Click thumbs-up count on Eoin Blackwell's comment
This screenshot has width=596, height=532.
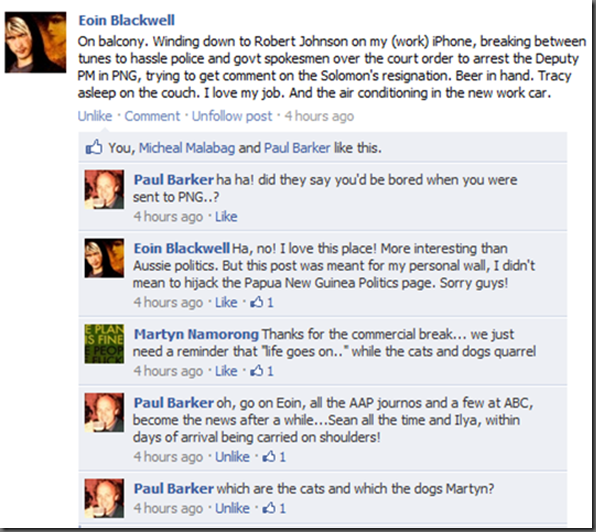pos(262,302)
